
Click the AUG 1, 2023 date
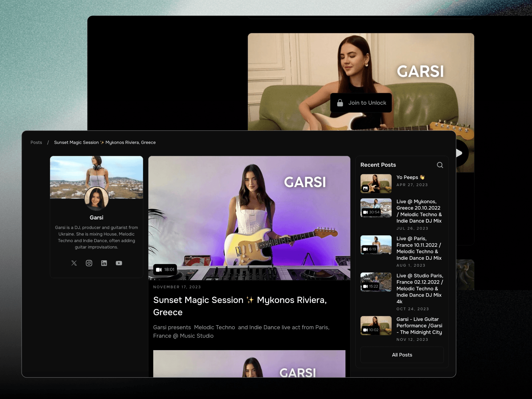coord(411,265)
